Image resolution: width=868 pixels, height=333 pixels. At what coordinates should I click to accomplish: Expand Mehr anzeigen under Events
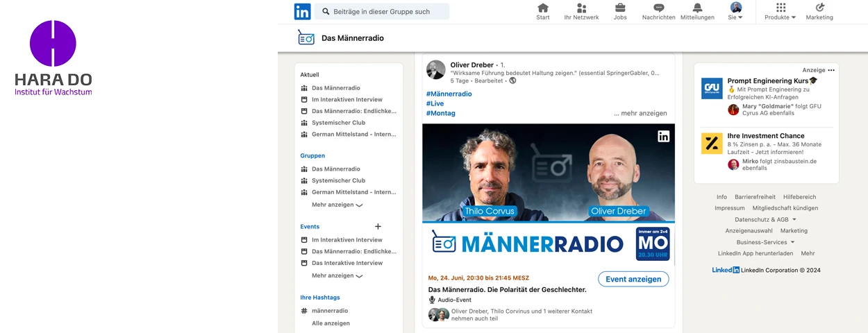tap(337, 275)
